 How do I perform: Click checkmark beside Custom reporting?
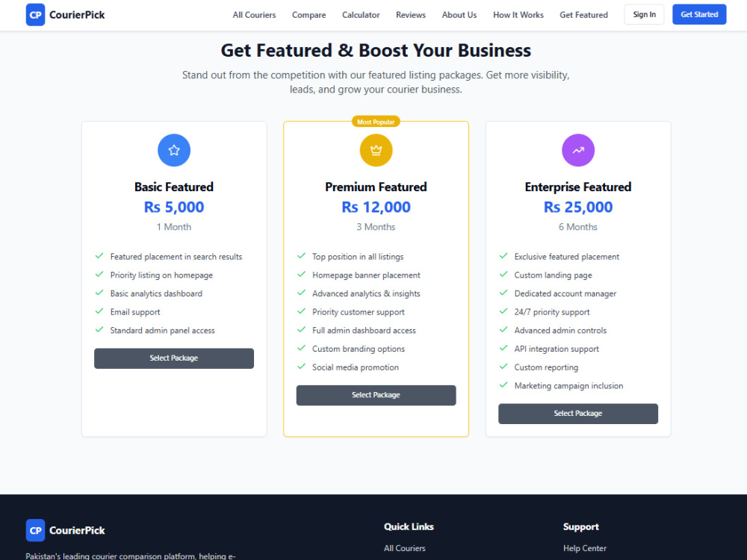pyautogui.click(x=503, y=367)
